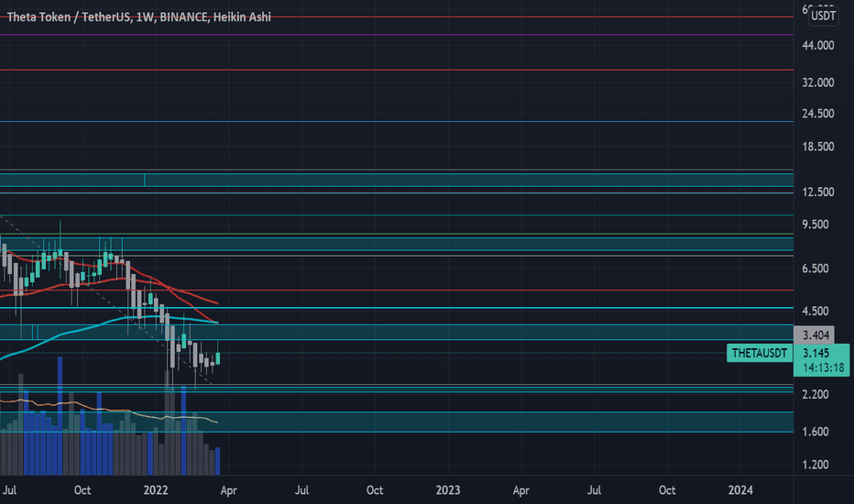Click the Apr label after 2023 on time axis
The height and width of the screenshot is (504, 854).
click(x=521, y=490)
